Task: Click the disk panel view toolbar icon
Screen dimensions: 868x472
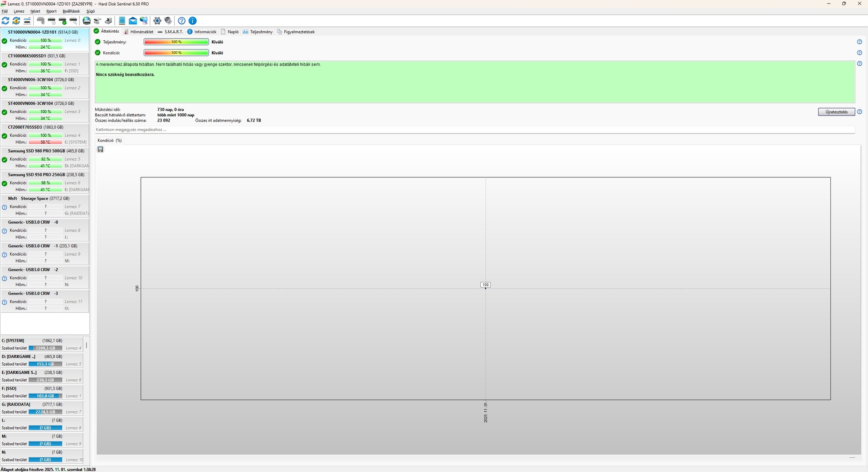Action: (x=27, y=21)
